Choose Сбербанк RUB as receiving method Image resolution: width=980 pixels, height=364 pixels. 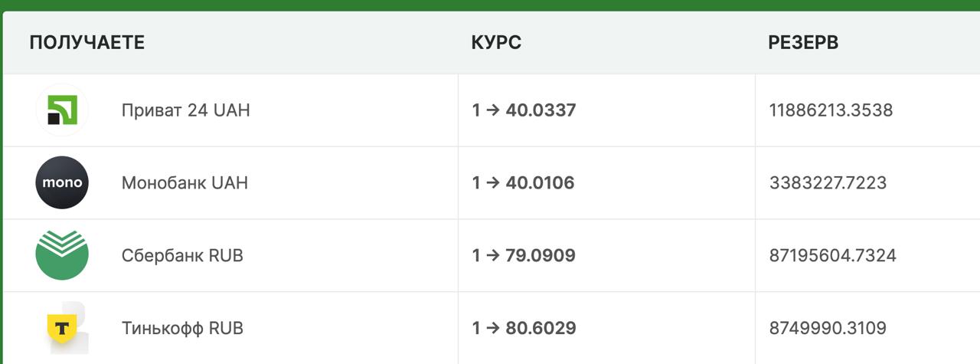pyautogui.click(x=182, y=255)
